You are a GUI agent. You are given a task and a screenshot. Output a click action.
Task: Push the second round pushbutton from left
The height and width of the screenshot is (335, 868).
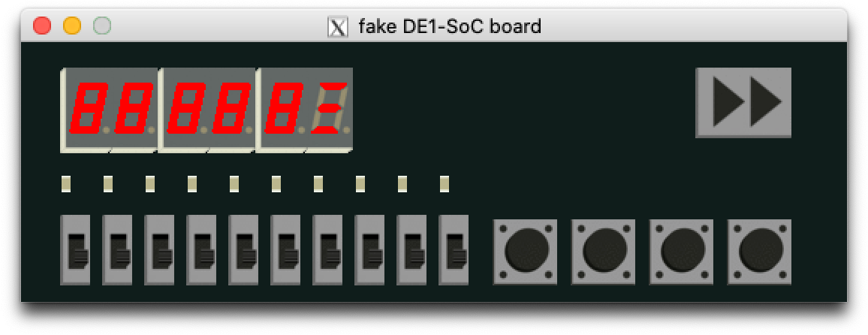603,252
